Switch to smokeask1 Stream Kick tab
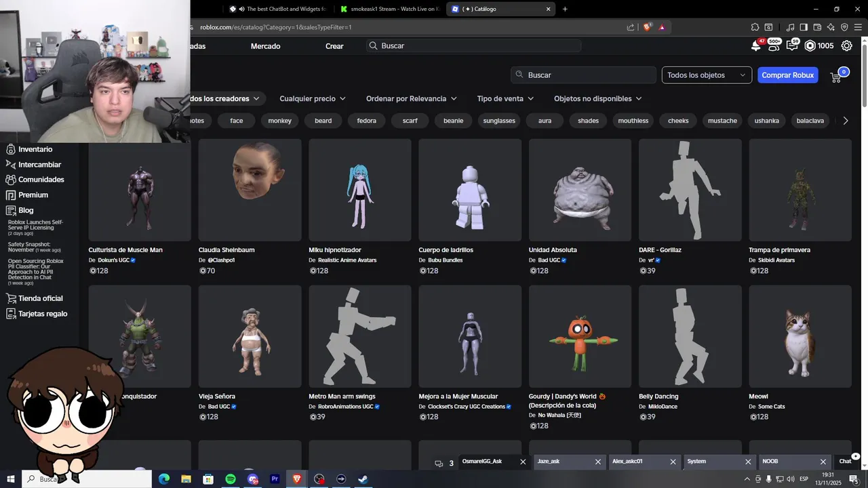Image resolution: width=868 pixels, height=488 pixels. (x=389, y=9)
